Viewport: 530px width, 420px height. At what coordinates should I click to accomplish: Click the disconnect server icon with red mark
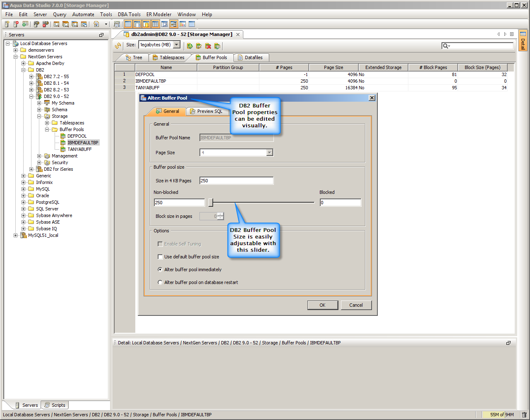pos(46,24)
